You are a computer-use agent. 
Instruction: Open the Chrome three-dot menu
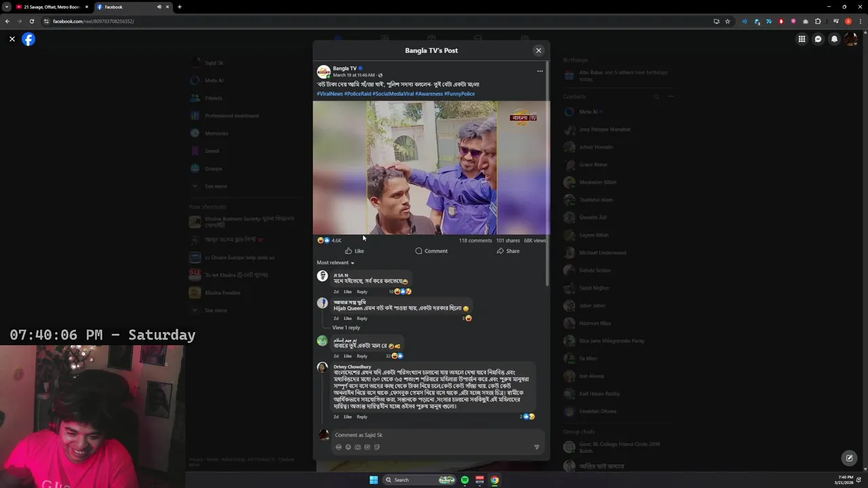click(x=860, y=21)
